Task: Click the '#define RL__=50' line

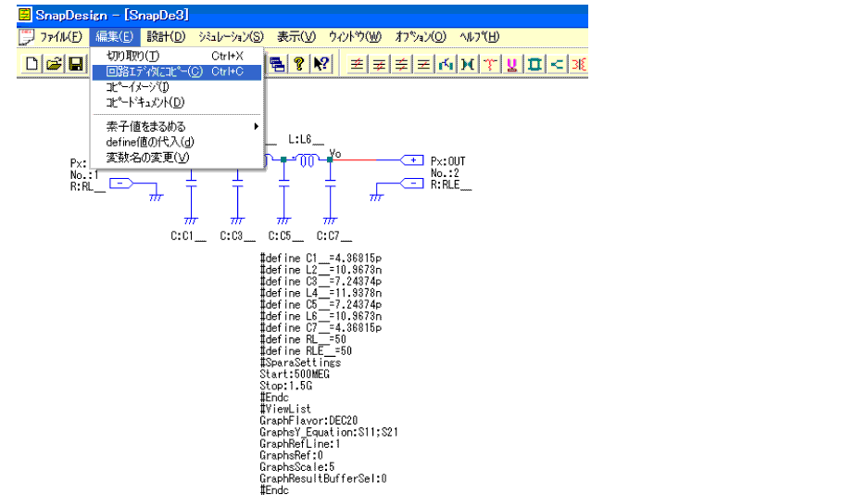Action: pyautogui.click(x=303, y=339)
